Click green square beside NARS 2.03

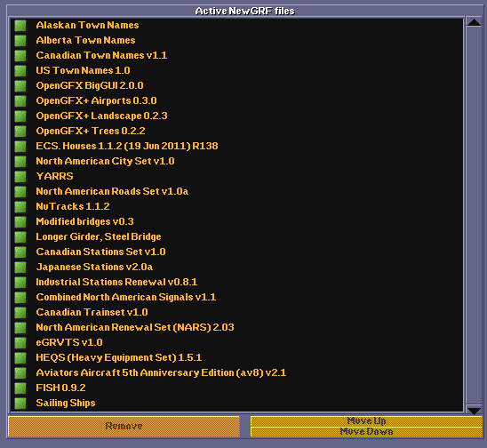click(x=20, y=328)
